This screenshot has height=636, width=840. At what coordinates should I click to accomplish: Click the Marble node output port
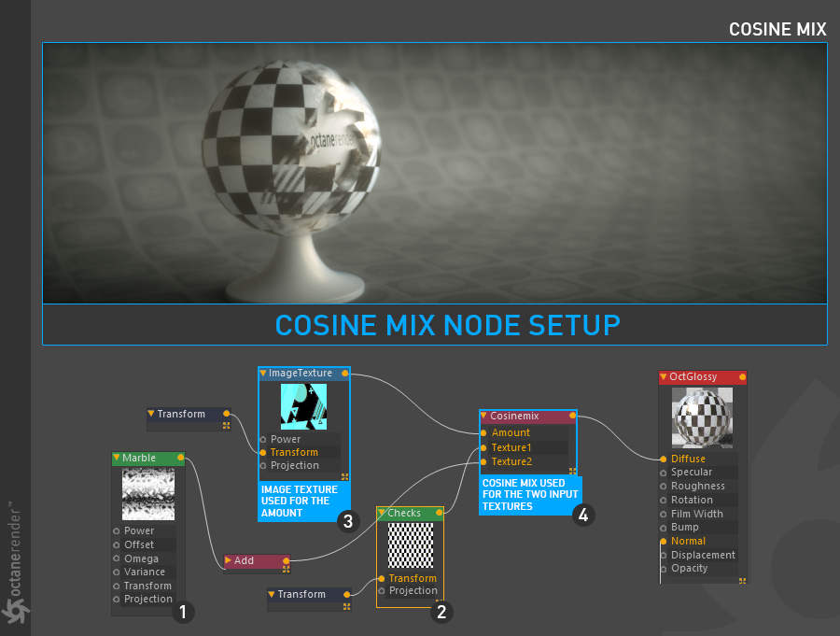[x=180, y=458]
